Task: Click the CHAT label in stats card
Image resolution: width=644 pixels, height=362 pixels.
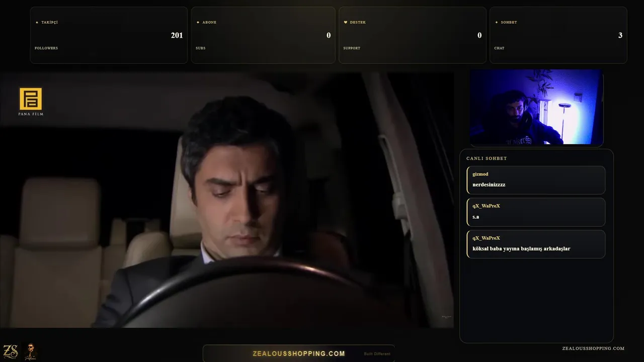Action: pos(499,48)
